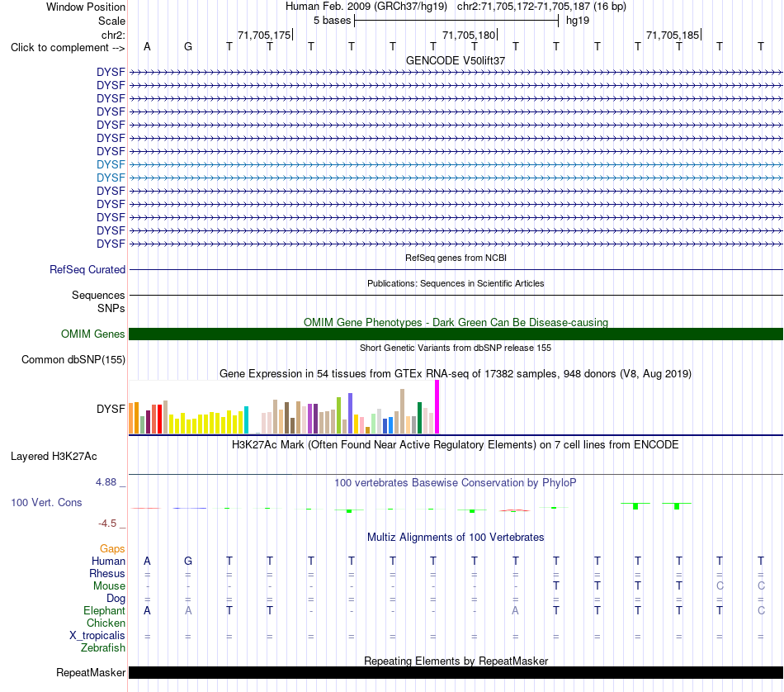The width and height of the screenshot is (784, 692).
Task: Click the Layered H3K27Ac label
Action: pos(54,457)
